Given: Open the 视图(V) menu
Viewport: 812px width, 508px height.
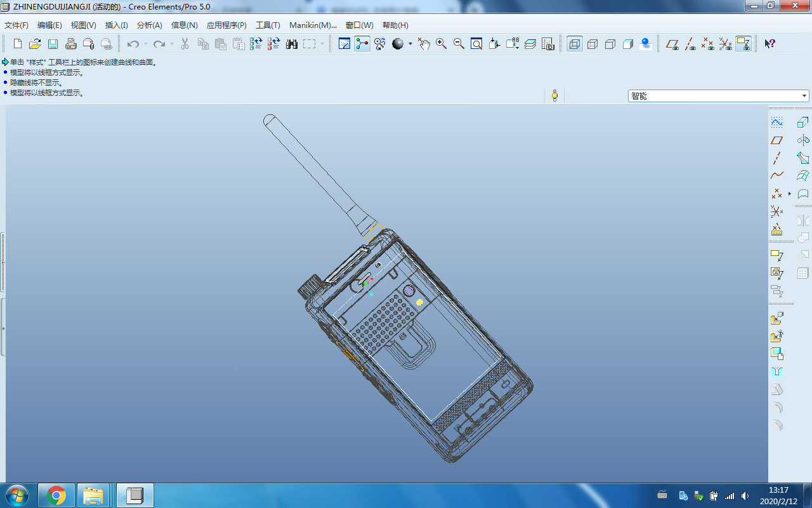Looking at the screenshot, I should (x=83, y=25).
